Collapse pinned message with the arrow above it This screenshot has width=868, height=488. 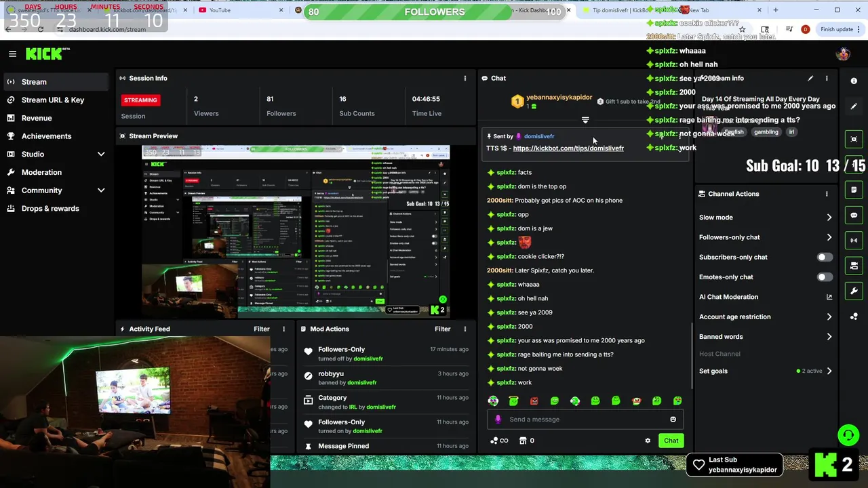[x=585, y=120]
